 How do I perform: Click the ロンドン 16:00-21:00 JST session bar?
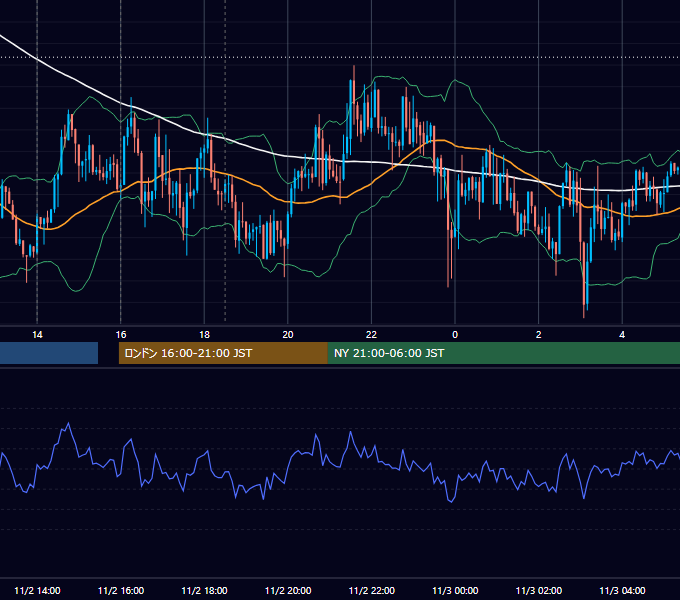coord(223,353)
